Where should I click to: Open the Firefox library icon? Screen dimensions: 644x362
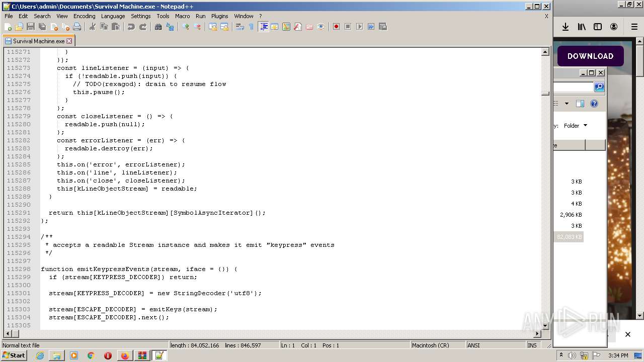pyautogui.click(x=582, y=27)
